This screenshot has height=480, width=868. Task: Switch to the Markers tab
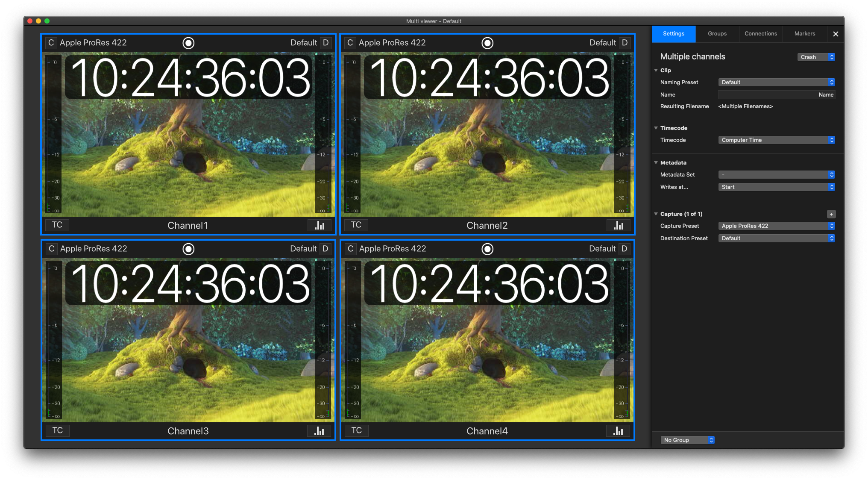pyautogui.click(x=805, y=34)
